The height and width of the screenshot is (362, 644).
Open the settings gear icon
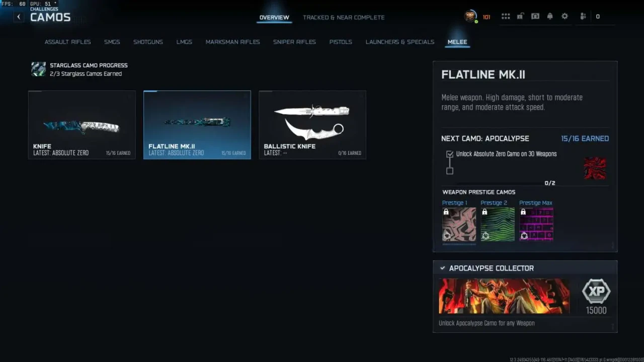[x=565, y=16]
